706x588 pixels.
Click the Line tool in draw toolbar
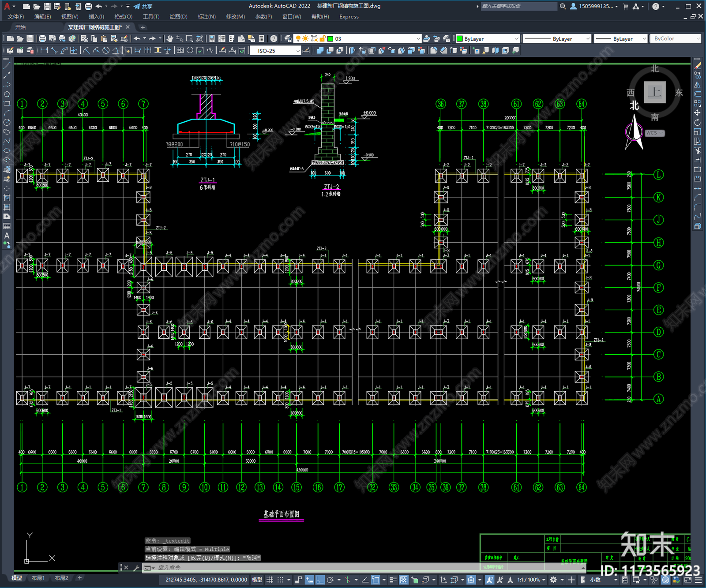click(x=7, y=66)
